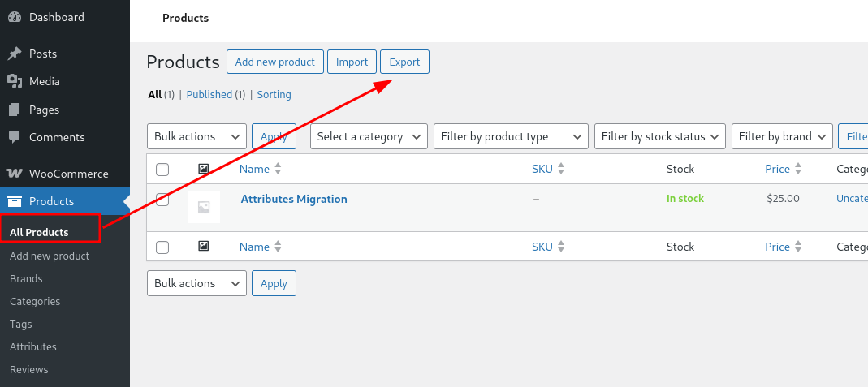
Task: Open Categories in the Products submenu
Action: click(x=35, y=301)
